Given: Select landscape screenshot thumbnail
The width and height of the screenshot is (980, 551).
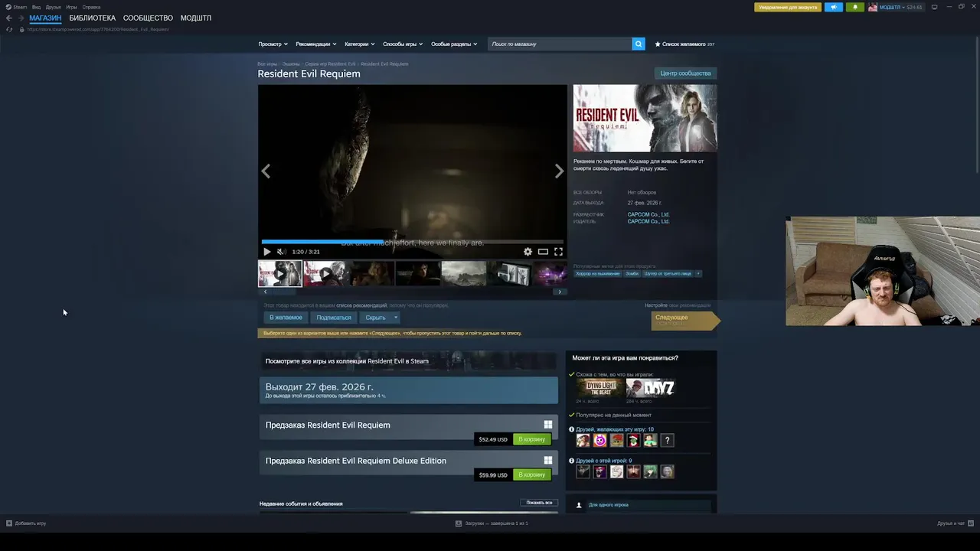Looking at the screenshot, I should (x=464, y=273).
